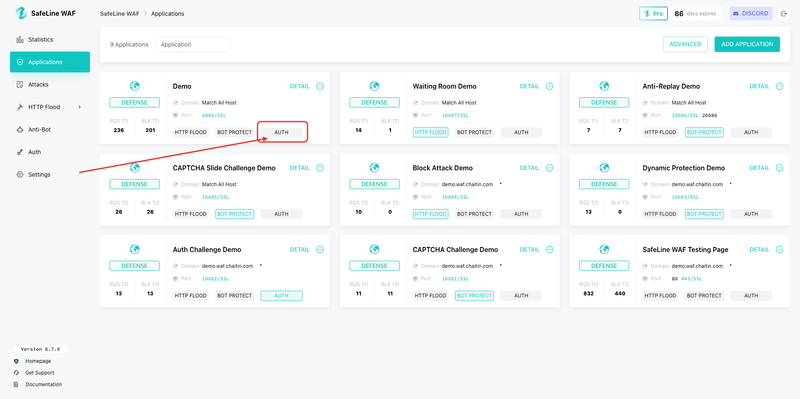Click the logout icon at top right
This screenshot has width=800, height=399.
tap(785, 14)
